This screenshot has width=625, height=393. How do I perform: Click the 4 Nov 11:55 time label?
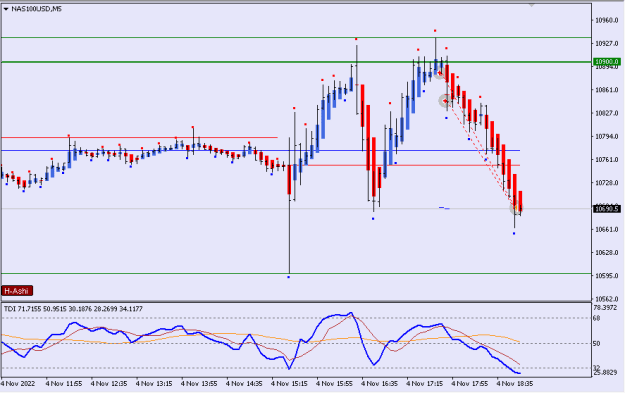point(64,384)
